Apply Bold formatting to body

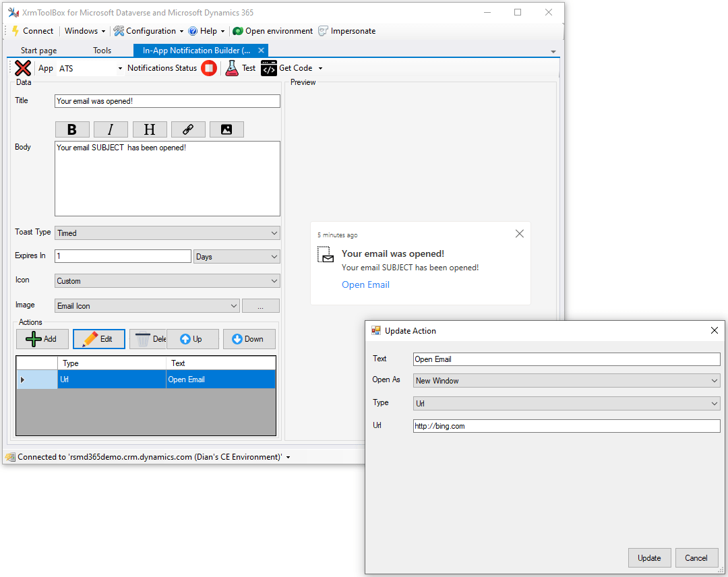coord(72,129)
